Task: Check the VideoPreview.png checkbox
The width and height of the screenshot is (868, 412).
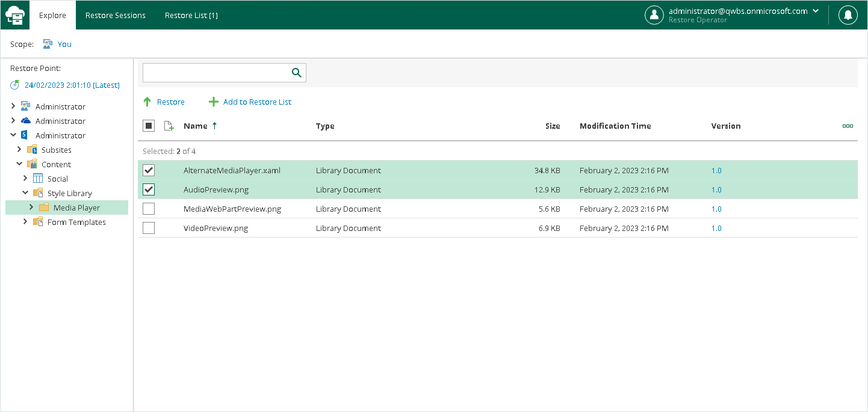Action: pos(149,229)
